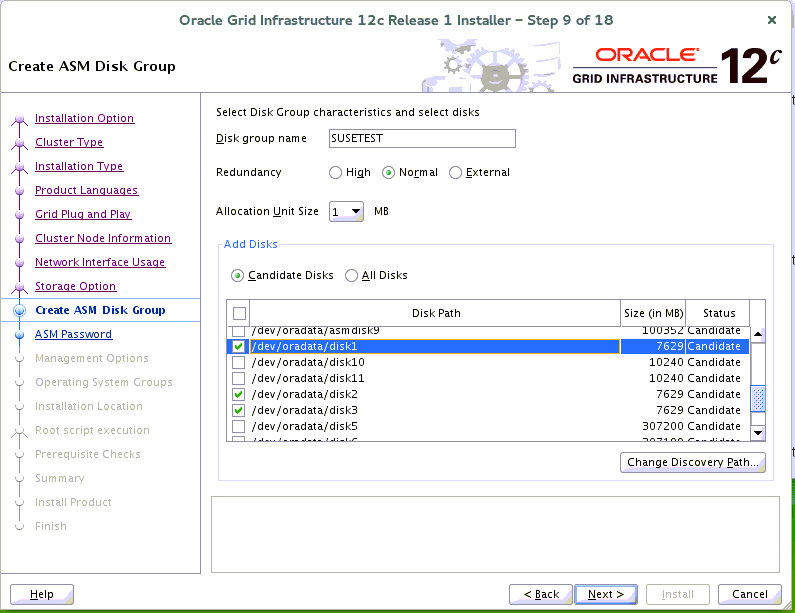The width and height of the screenshot is (795, 613).
Task: Select High redundancy option
Action: click(336, 173)
